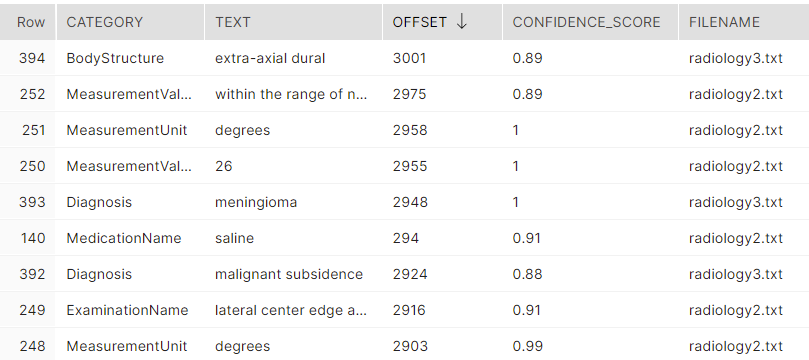This screenshot has width=809, height=360.
Task: Click the 'saline' MedicationName text cell
Action: point(234,238)
